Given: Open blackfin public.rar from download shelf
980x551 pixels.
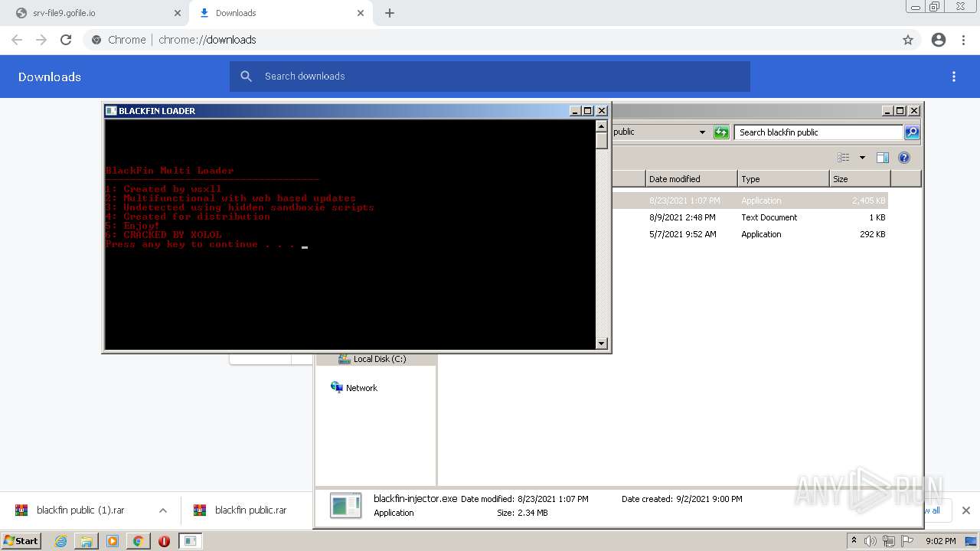Looking at the screenshot, I should [241, 510].
